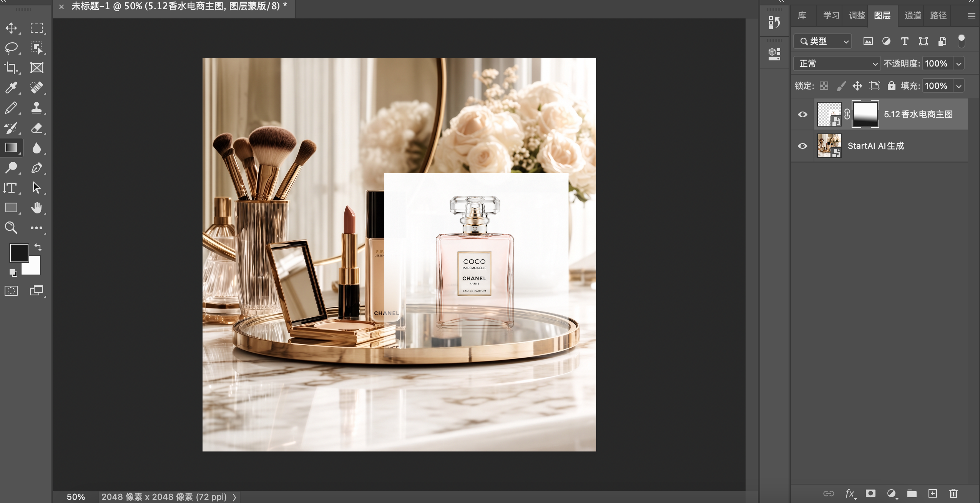Toggle lock transparent pixels
The height and width of the screenshot is (503, 980).
(824, 86)
